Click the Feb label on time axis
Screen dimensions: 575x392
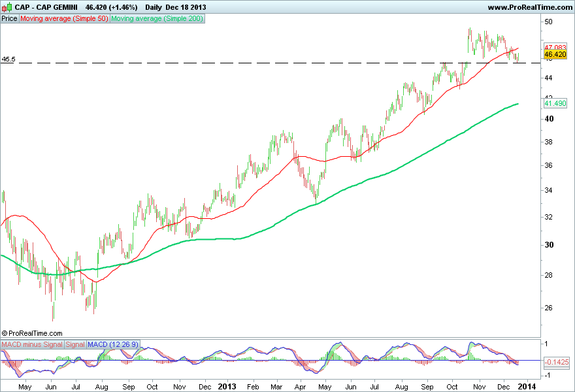(x=253, y=387)
